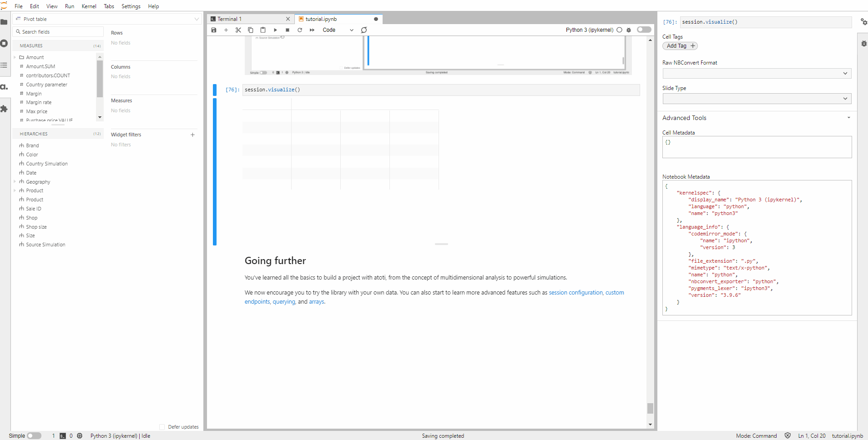Restart the kernel with the refresh icon
This screenshot has width=868, height=440.
[300, 30]
